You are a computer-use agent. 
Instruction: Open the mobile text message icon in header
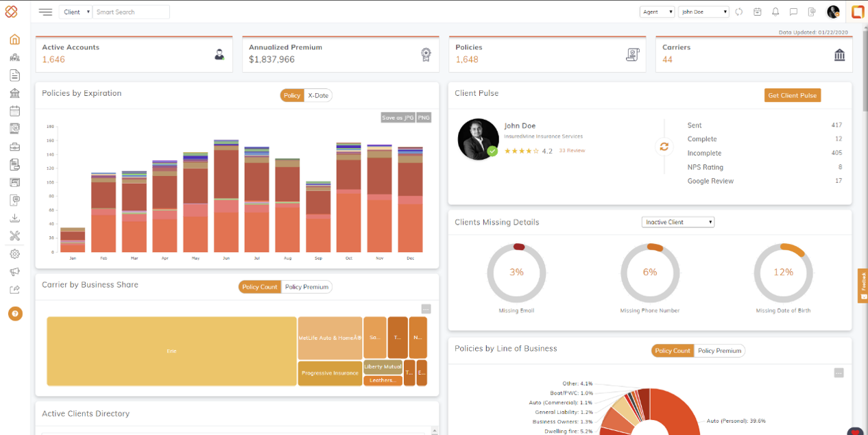(x=812, y=12)
